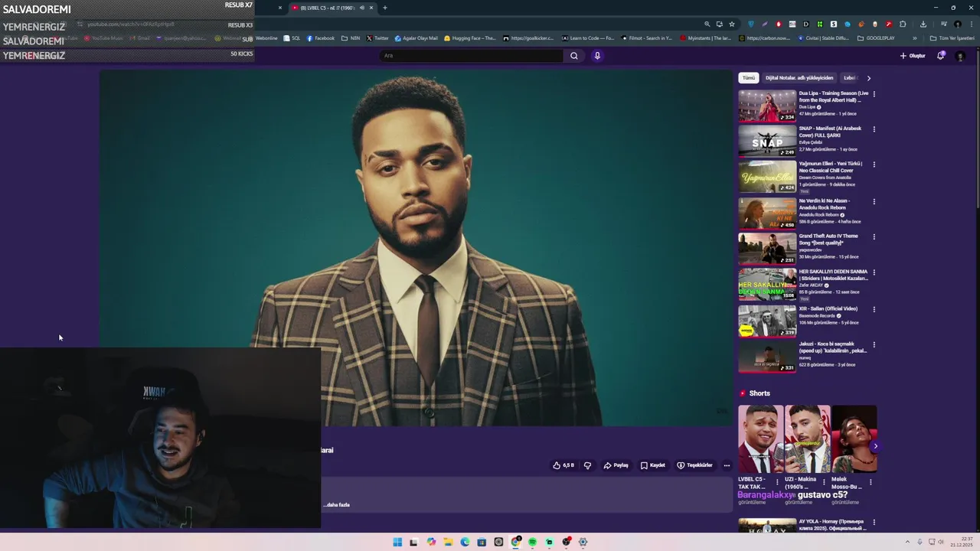980x551 pixels.
Task: Open the YouTube account avatar menu
Action: point(960,56)
